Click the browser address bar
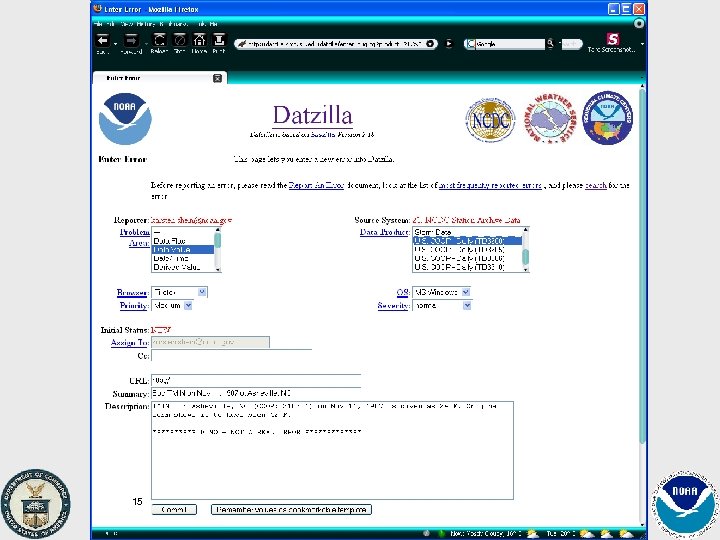Screen dimensions: 720x540 click(336, 44)
